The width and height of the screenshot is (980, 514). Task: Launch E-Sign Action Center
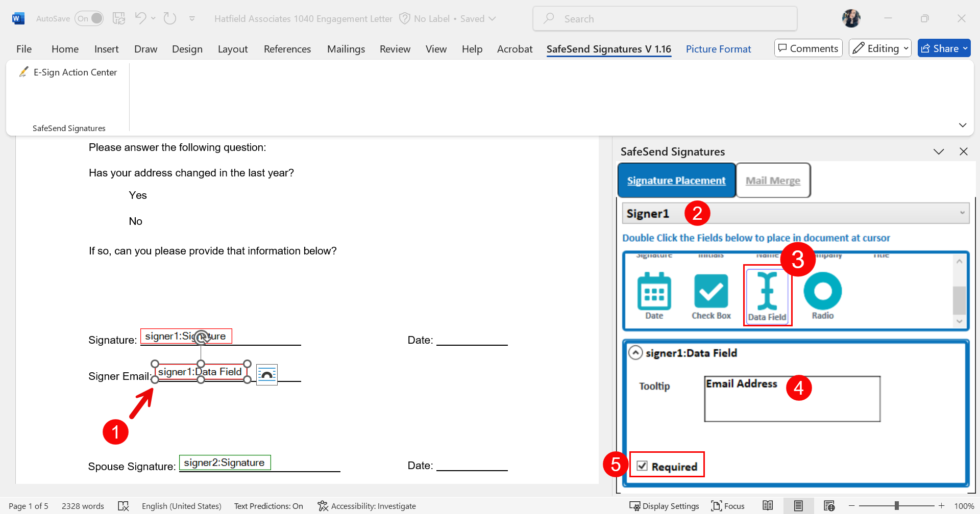tap(68, 72)
